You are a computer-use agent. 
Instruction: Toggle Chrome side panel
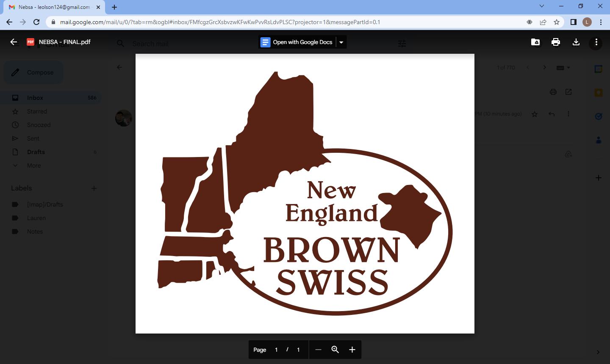pyautogui.click(x=574, y=22)
